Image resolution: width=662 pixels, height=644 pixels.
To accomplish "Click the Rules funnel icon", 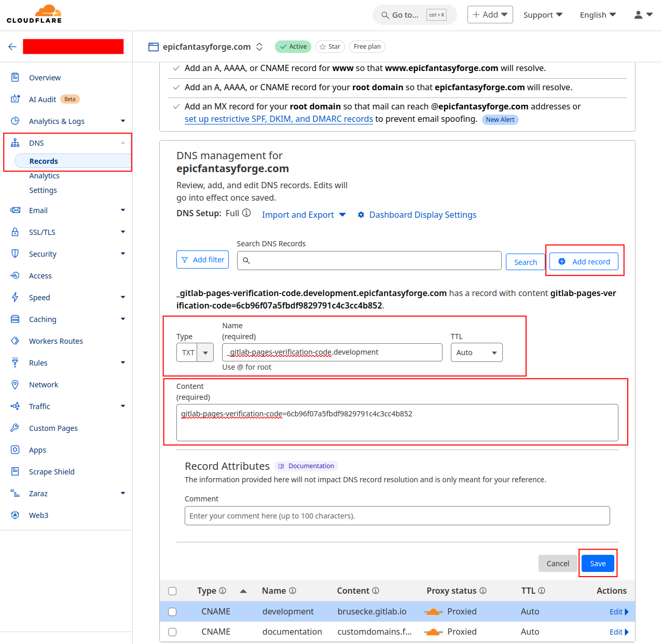I will [15, 362].
